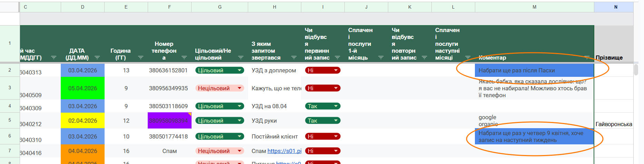Select column N header
The height and width of the screenshot is (164, 644).
(616, 7)
